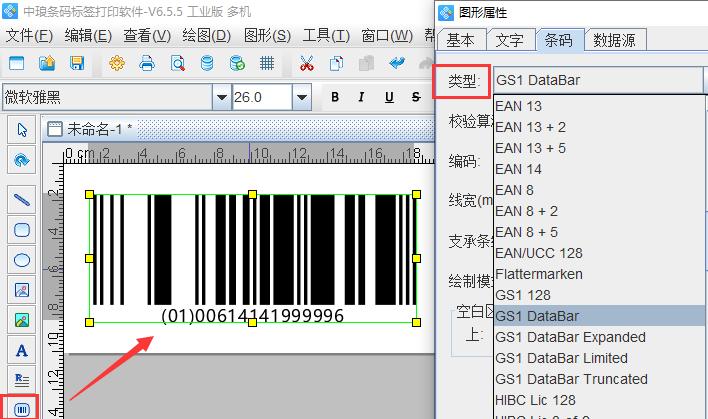Image resolution: width=708 pixels, height=419 pixels.
Task: Open the 编辑(E) menu
Action: (88, 35)
